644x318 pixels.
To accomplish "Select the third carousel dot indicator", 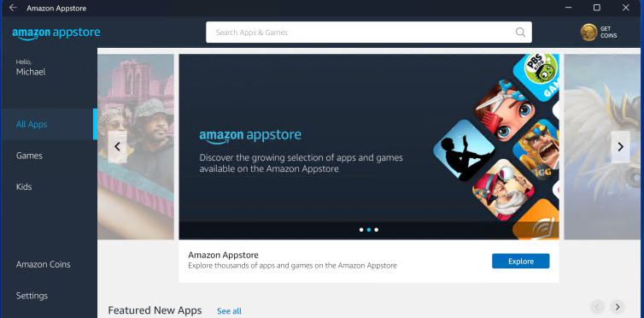I will click(x=376, y=230).
